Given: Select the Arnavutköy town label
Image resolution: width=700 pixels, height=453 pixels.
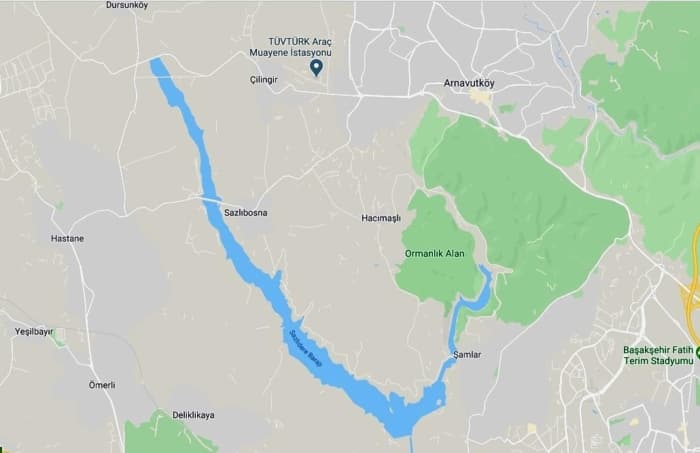Looking at the screenshot, I should [469, 83].
